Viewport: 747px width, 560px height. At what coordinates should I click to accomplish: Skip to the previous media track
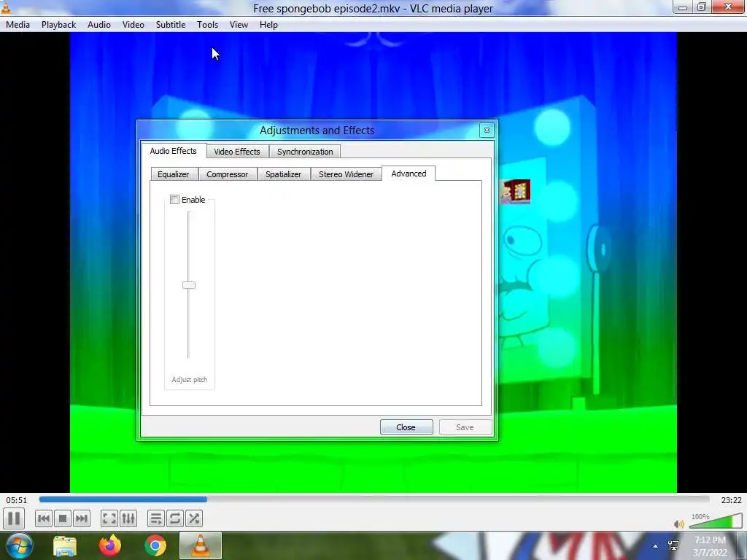coord(43,518)
